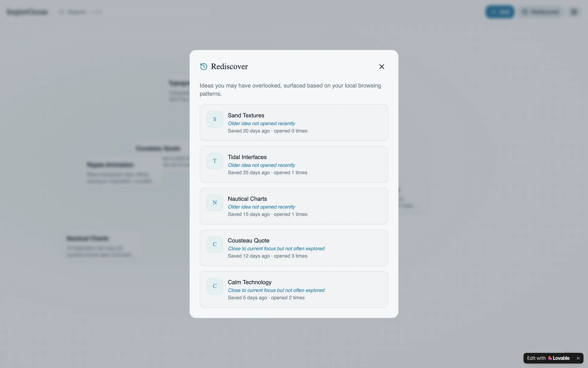Click 'Saved 25 days ago · opened 1 times'
The height and width of the screenshot is (368, 588).
[x=268, y=173]
